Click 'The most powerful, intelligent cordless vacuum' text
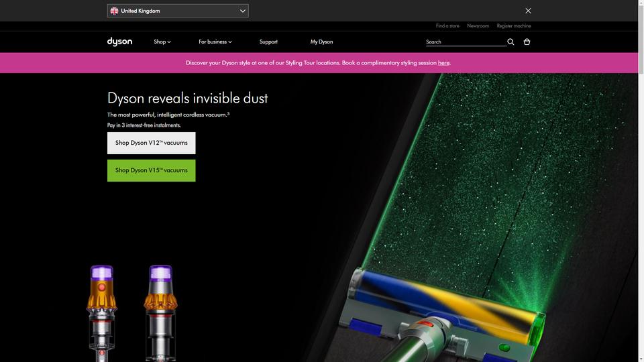 pos(168,115)
